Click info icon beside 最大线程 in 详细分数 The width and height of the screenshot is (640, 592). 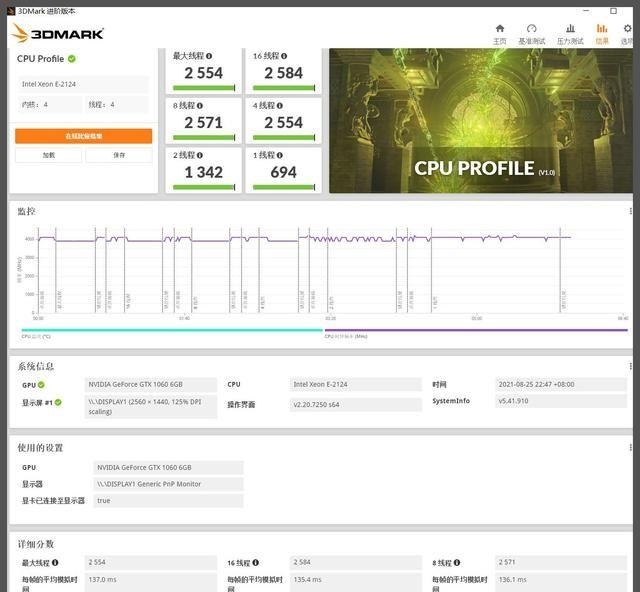coord(55,562)
